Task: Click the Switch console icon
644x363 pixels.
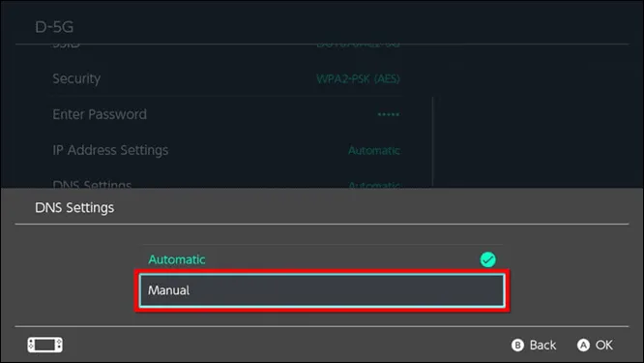Action: click(x=45, y=345)
